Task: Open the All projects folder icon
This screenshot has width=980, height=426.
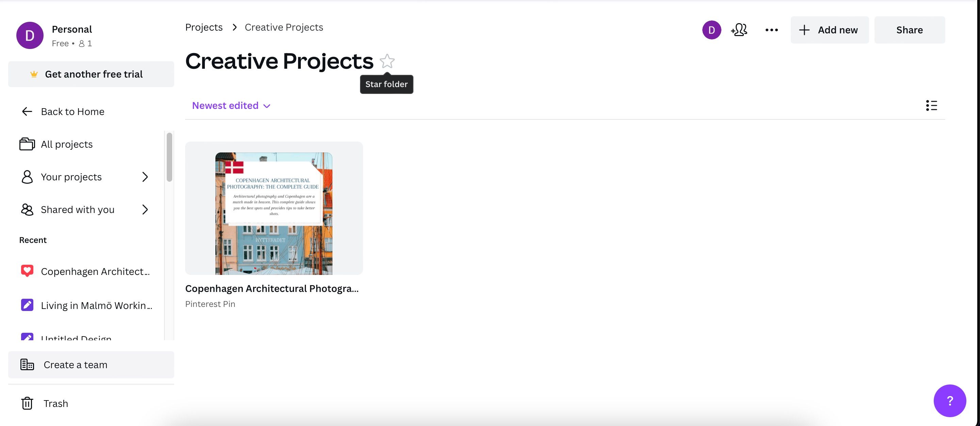Action: click(x=26, y=144)
